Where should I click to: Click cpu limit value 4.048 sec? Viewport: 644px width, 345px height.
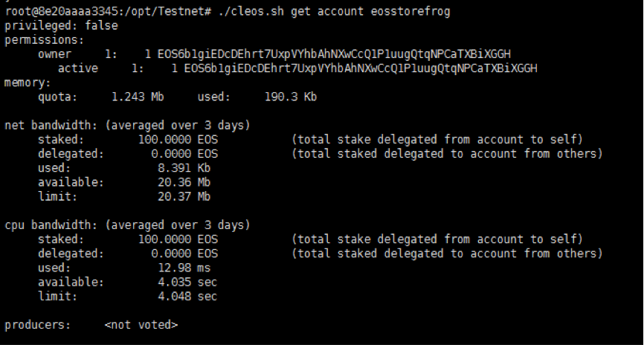187,297
